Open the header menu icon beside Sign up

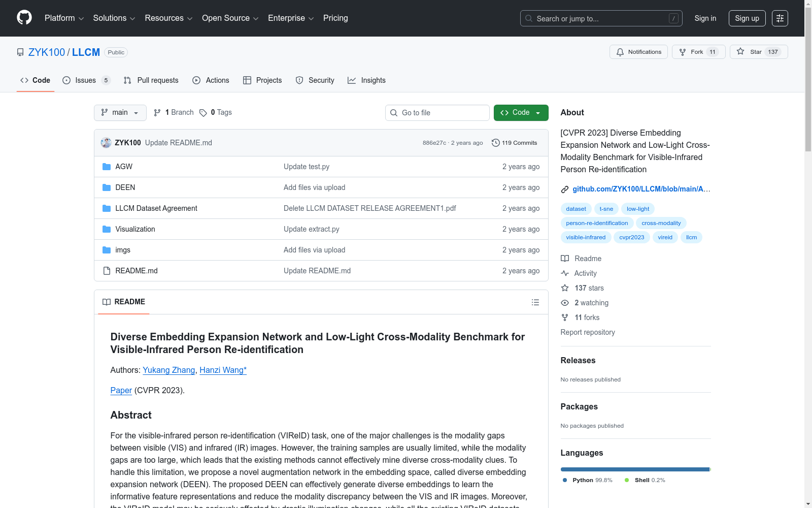click(x=780, y=18)
